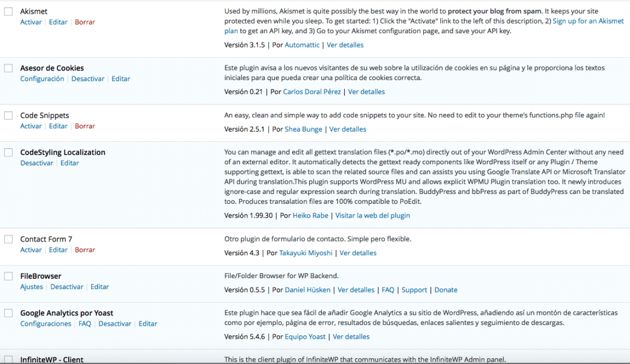Click Editar under Asesor de Cookies
This screenshot has height=364, width=630.
click(x=121, y=78)
